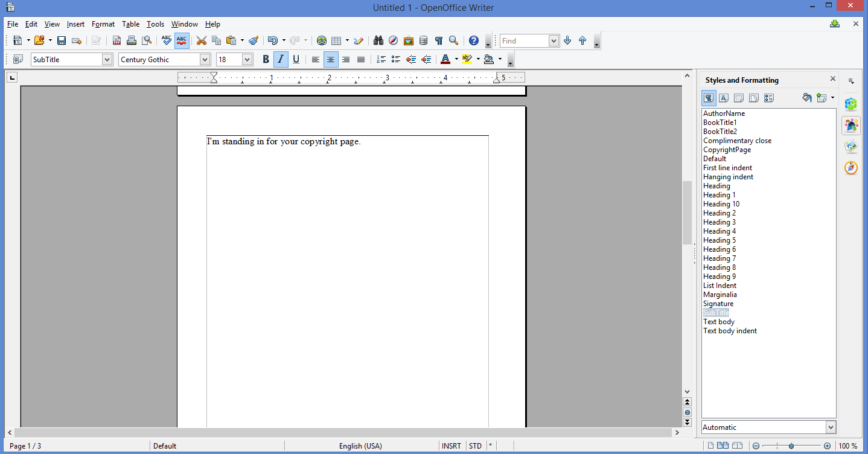
Task: Toggle Numbering on or off
Action: (x=381, y=59)
